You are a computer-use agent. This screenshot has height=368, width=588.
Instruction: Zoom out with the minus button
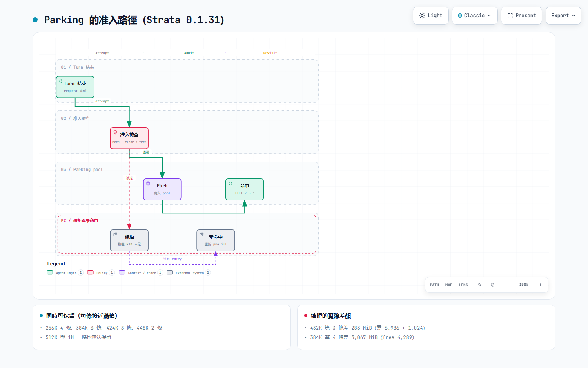coord(507,285)
